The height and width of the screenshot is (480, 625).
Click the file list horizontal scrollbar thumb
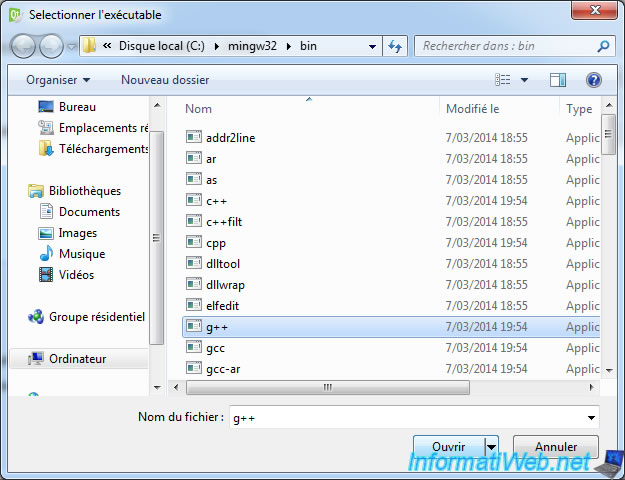pos(328,387)
